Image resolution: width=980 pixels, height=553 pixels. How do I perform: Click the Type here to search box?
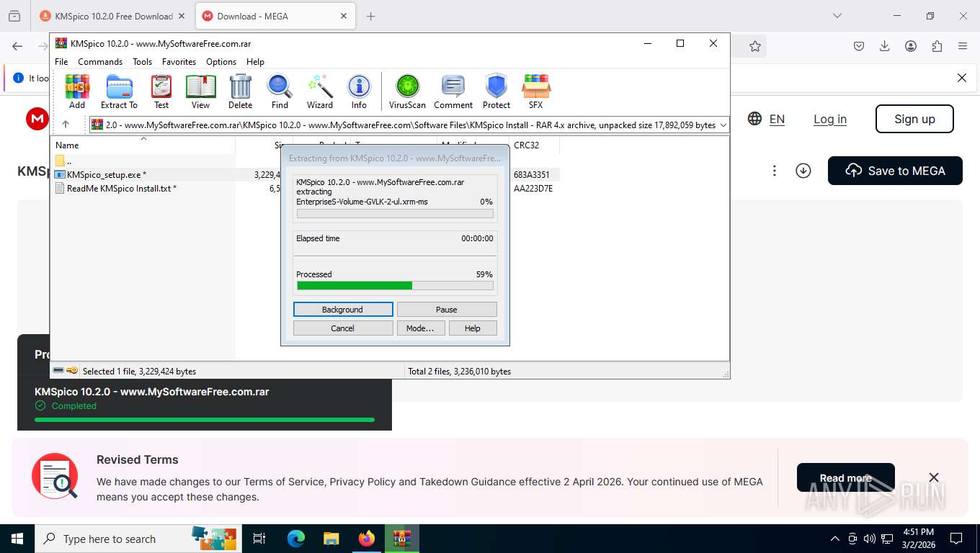(137, 539)
